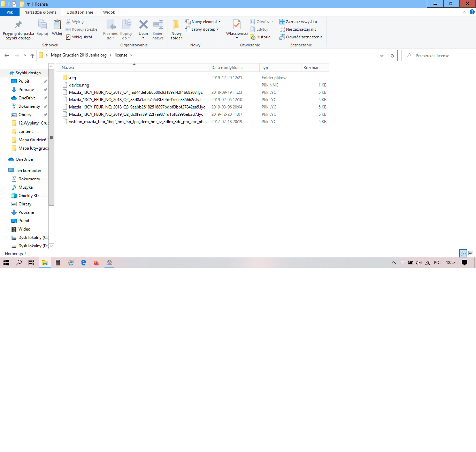Expand address bar history dropdown

pyautogui.click(x=382, y=55)
